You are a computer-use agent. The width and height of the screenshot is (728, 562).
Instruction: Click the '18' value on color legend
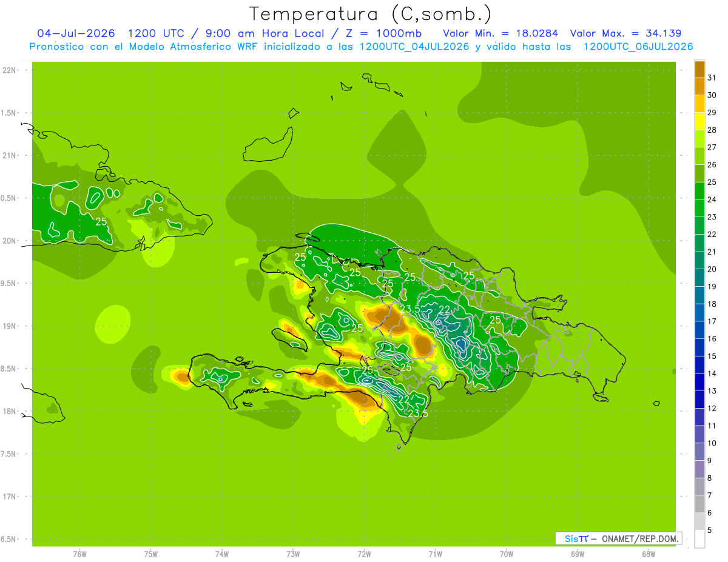point(712,304)
